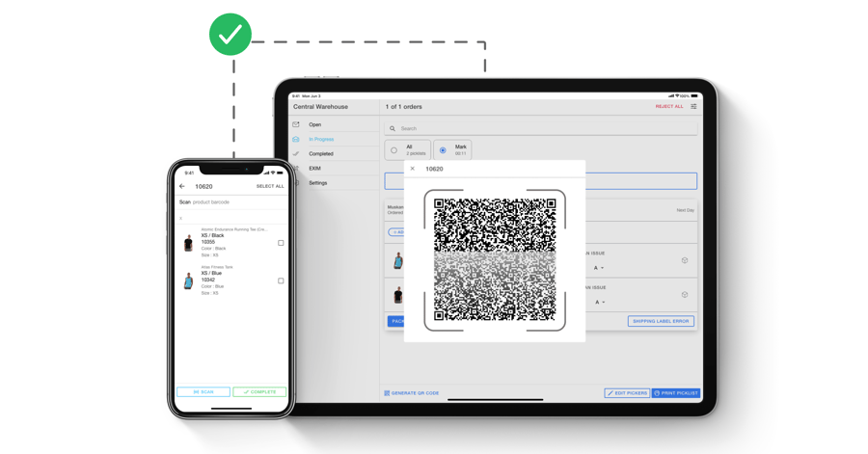
Task: Click the green checkmark circle
Action: (x=231, y=35)
